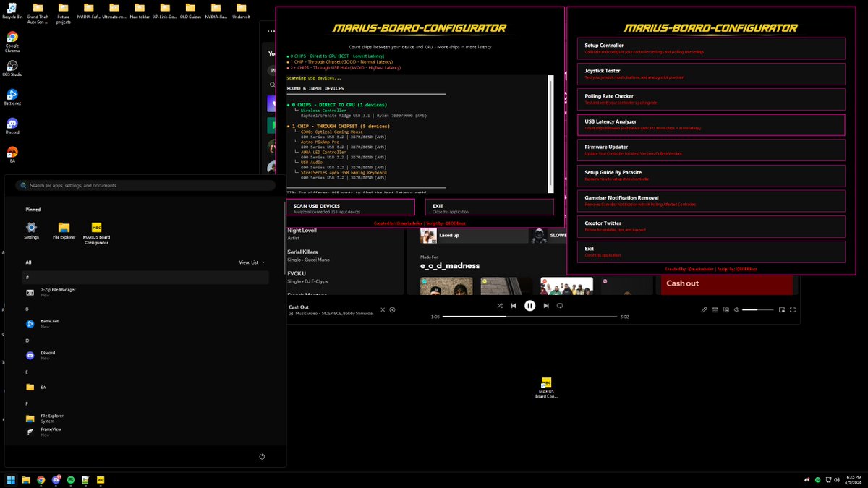Dismiss the Cash Out now-playing X icon
Viewport: 868px width, 488px height.
(x=383, y=309)
